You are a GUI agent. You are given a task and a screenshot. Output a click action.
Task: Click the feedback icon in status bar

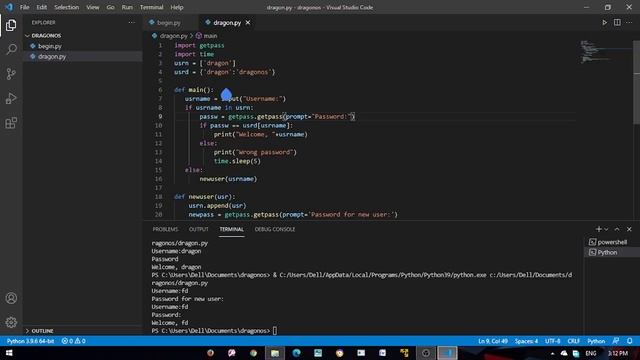(x=616, y=341)
